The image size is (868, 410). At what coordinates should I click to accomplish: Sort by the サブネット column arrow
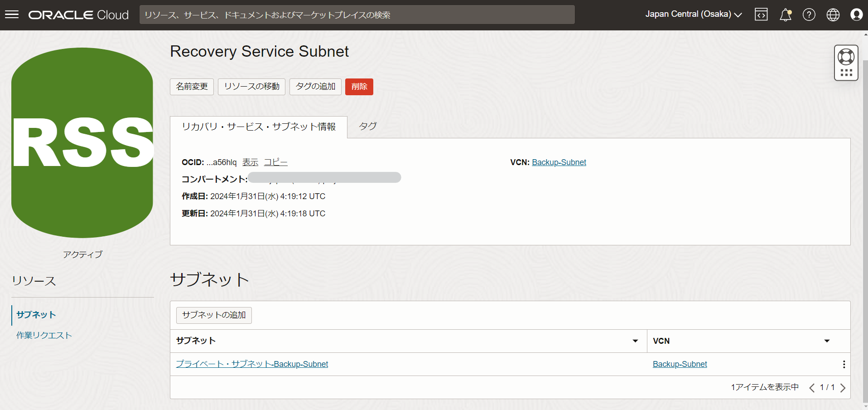pyautogui.click(x=635, y=341)
